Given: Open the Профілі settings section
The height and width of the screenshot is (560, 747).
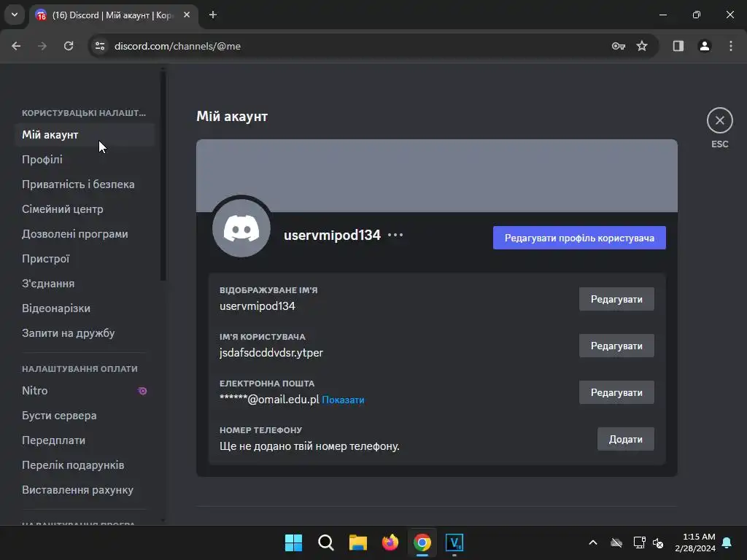Looking at the screenshot, I should pyautogui.click(x=85, y=160).
